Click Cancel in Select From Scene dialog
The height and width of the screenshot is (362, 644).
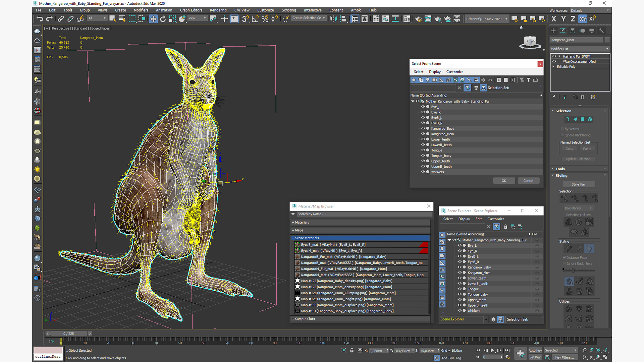coord(528,181)
